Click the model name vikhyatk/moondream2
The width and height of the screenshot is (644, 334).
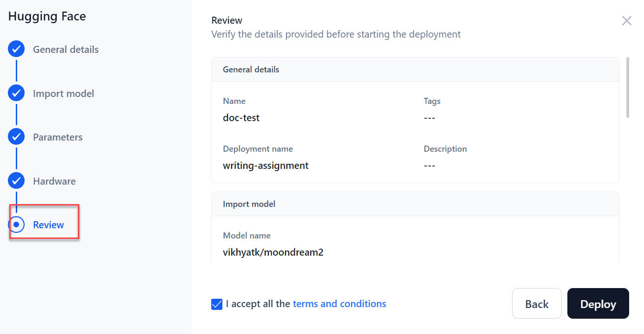tap(273, 252)
